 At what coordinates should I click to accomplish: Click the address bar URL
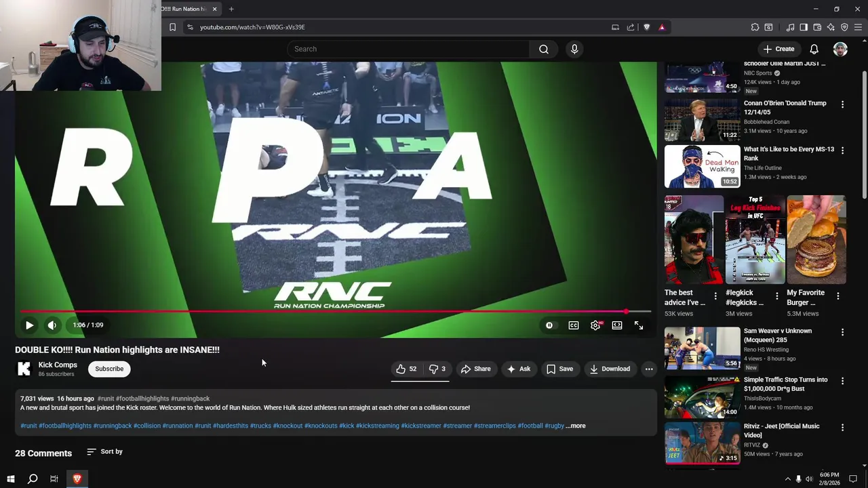pyautogui.click(x=252, y=27)
